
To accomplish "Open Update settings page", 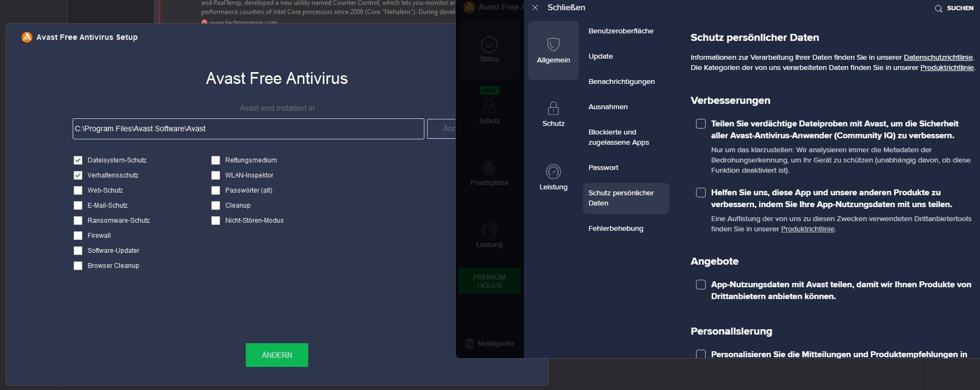I will tap(601, 56).
